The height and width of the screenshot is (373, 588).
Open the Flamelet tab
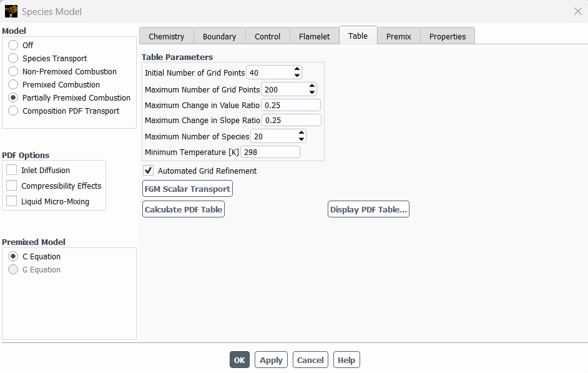[x=314, y=36]
